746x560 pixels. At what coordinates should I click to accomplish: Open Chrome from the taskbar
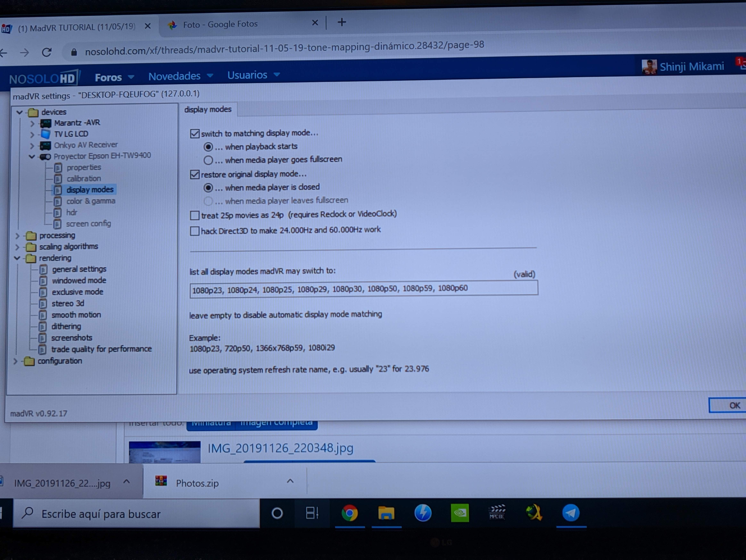click(349, 513)
